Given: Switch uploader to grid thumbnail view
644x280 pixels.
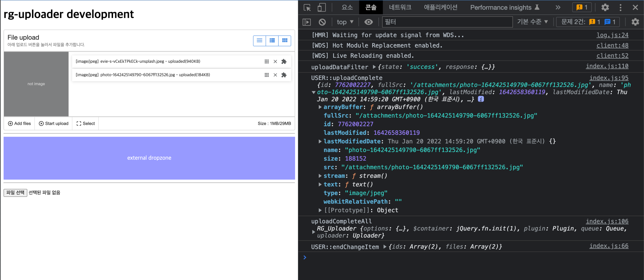Looking at the screenshot, I should tap(285, 41).
